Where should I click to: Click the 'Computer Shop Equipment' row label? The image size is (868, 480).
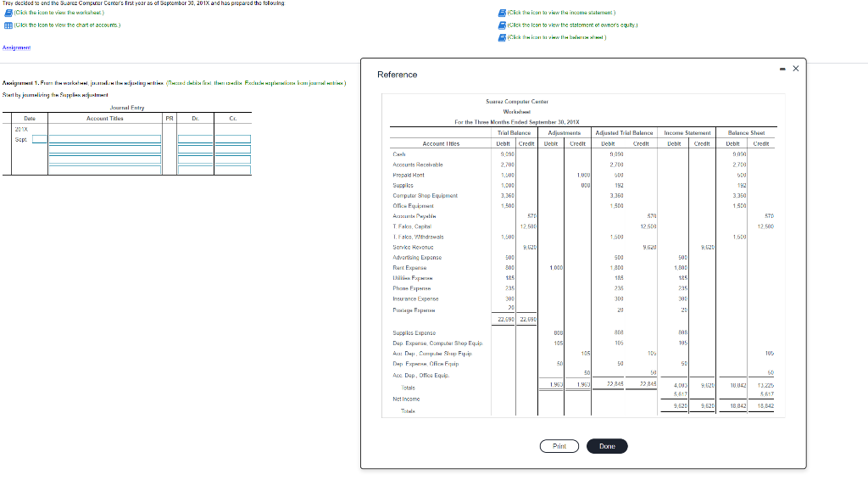[426, 196]
